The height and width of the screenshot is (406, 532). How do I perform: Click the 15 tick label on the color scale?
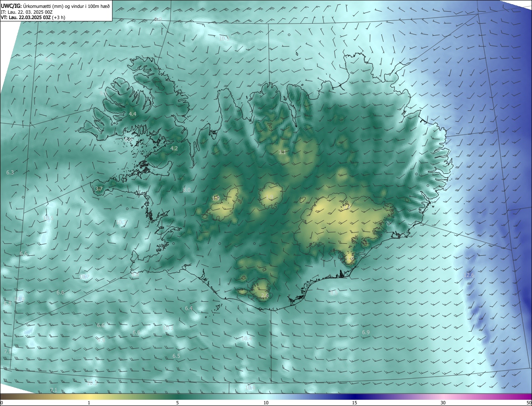point(355,403)
